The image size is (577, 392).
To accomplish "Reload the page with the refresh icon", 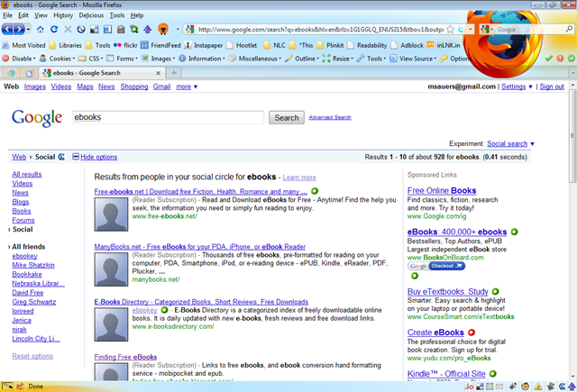I will (x=54, y=29).
